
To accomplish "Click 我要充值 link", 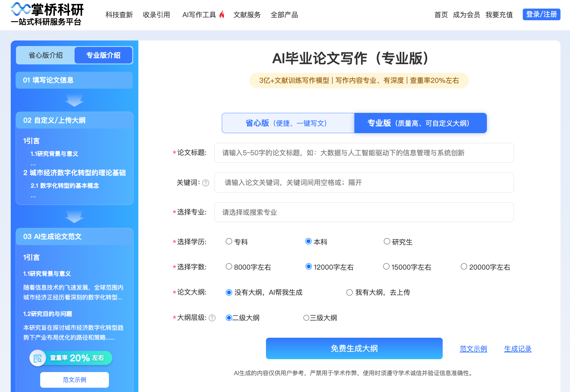I will pyautogui.click(x=499, y=15).
